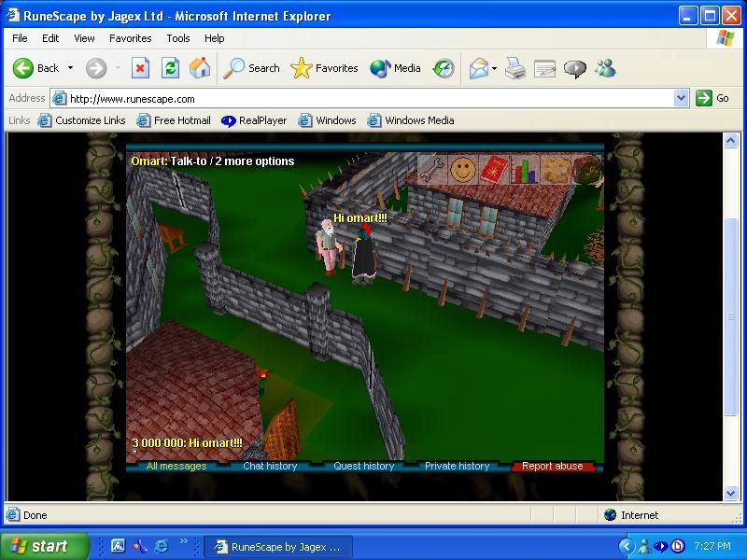
Task: Click the Edit page toolbar icon
Action: (x=544, y=68)
